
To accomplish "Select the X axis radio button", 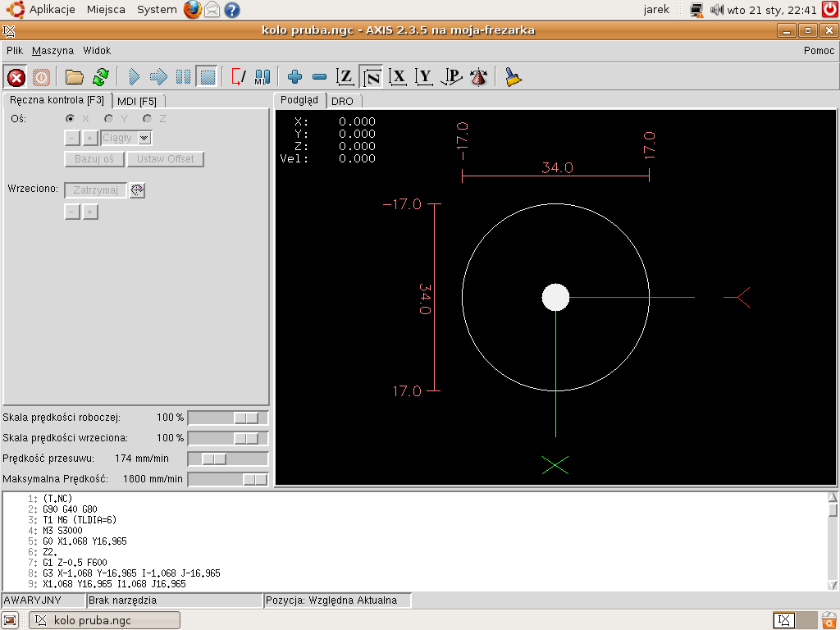I will tap(70, 118).
